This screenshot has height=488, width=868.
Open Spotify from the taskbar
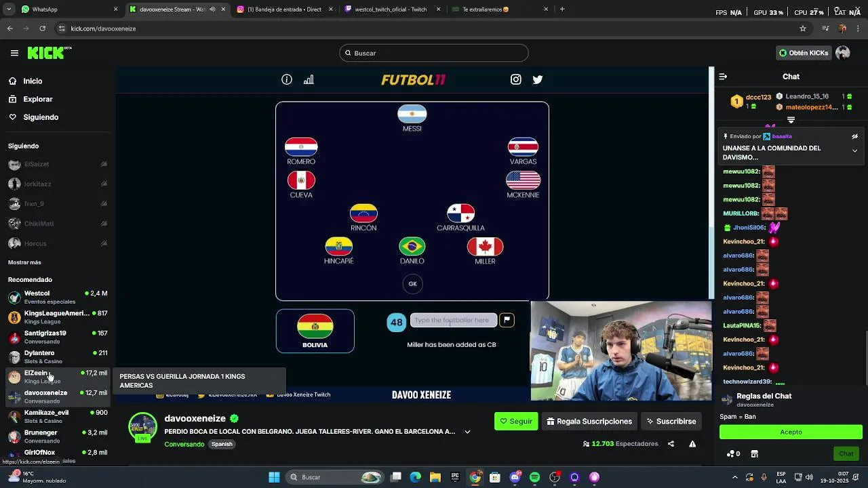(x=534, y=477)
